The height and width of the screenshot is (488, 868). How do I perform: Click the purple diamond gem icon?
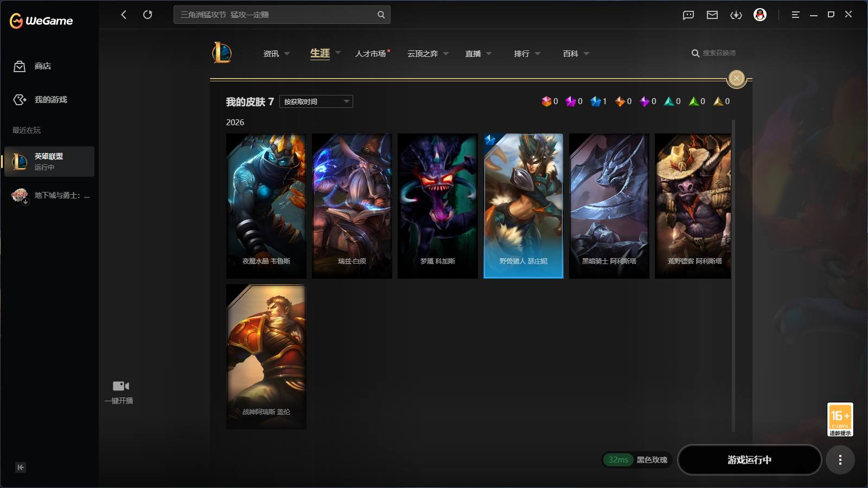(644, 101)
